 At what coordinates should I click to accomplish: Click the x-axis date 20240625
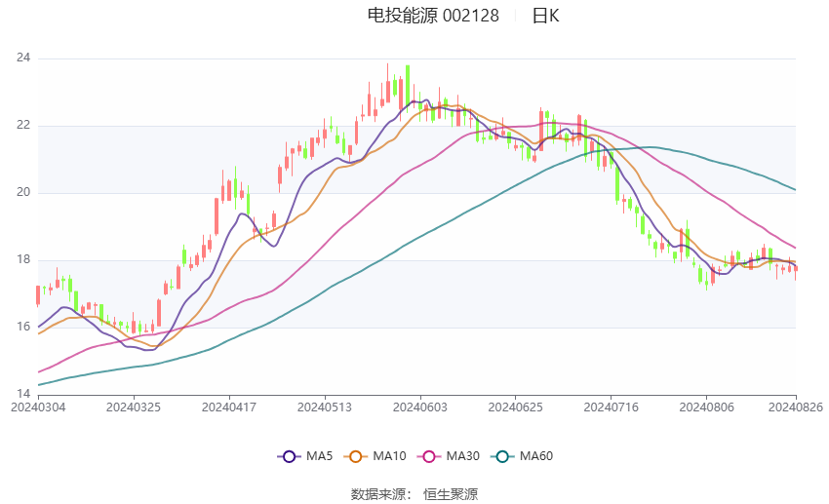tap(516, 407)
